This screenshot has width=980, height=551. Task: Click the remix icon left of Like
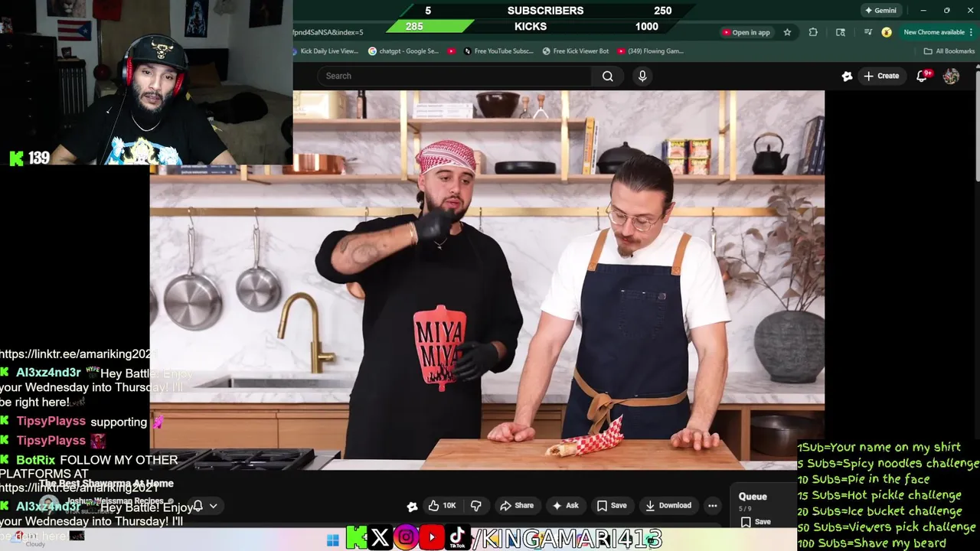[412, 506]
